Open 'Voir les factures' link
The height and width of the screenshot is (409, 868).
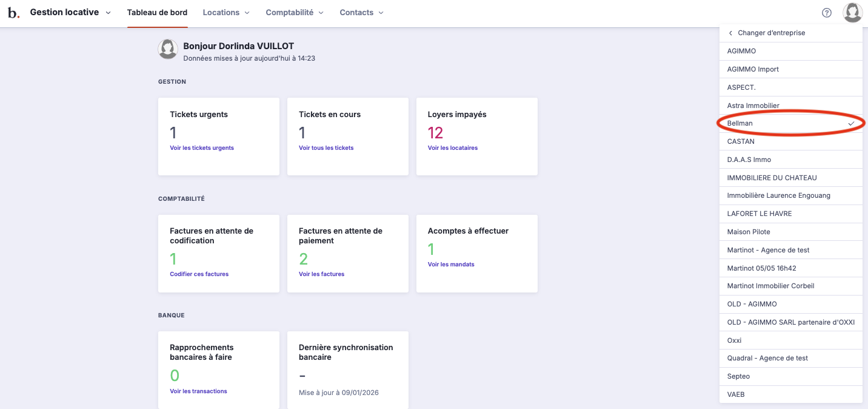pyautogui.click(x=321, y=274)
